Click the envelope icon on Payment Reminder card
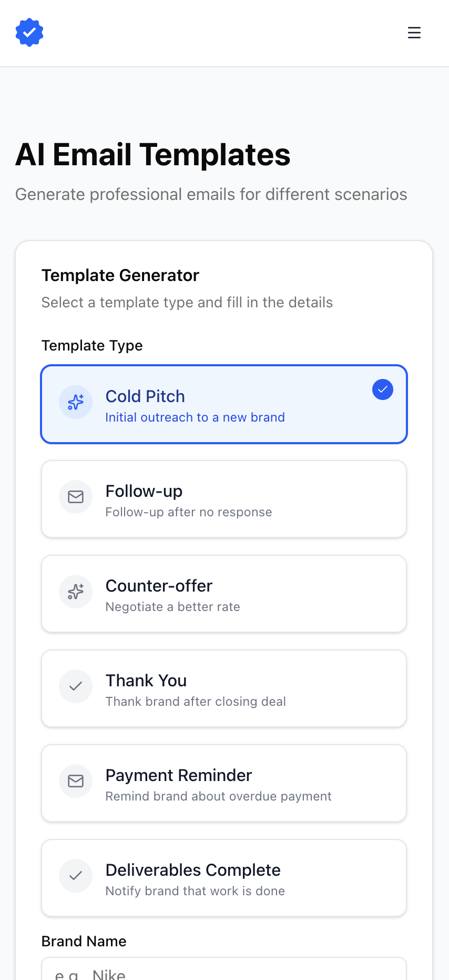 pyautogui.click(x=76, y=781)
